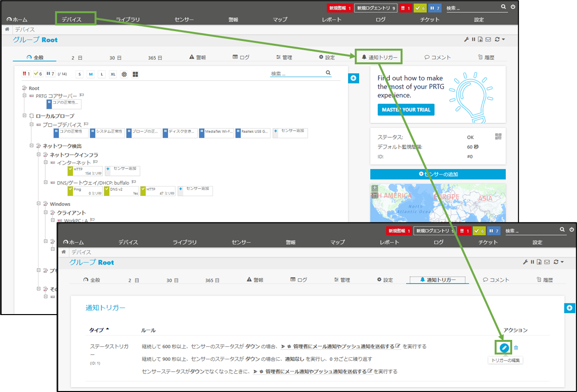Switch device tree to tile layout icon
This screenshot has height=392, width=577.
135,74
